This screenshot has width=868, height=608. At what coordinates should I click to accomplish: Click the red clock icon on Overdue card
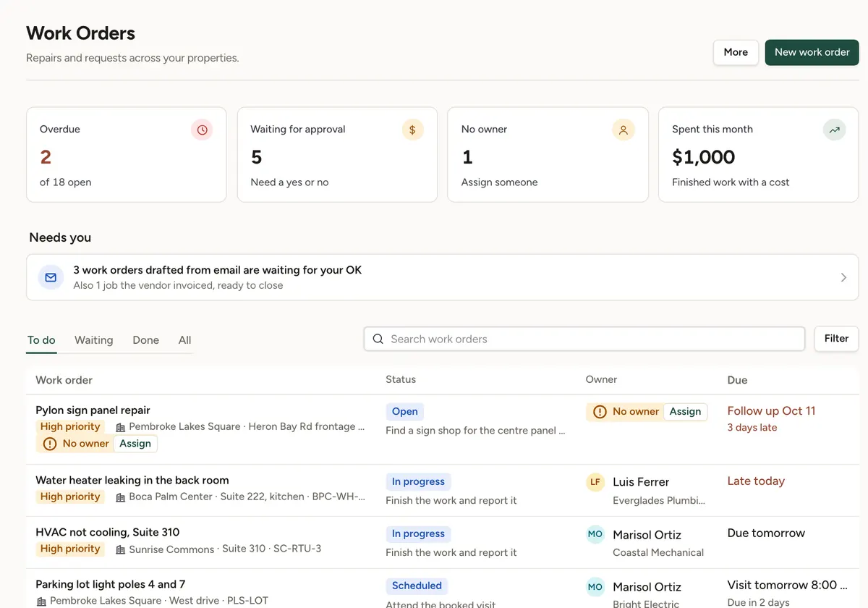(x=202, y=130)
